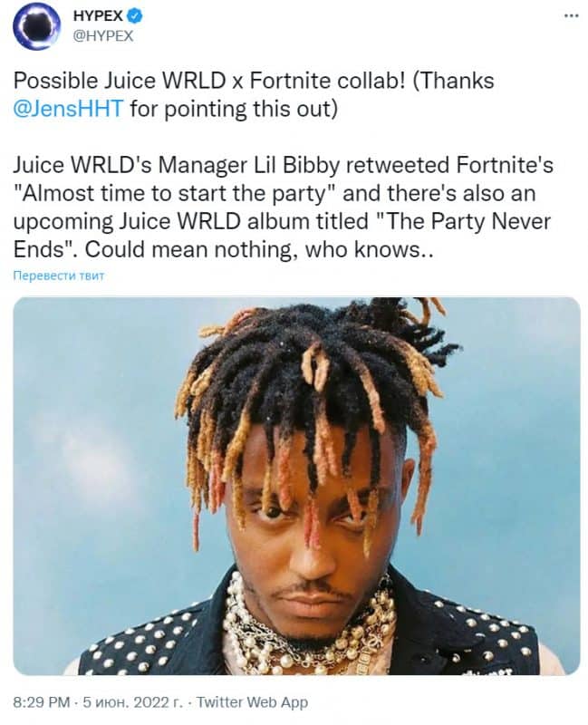588x725 pixels.
Task: Open the Juice WRLD photo attachment
Action: point(296,486)
